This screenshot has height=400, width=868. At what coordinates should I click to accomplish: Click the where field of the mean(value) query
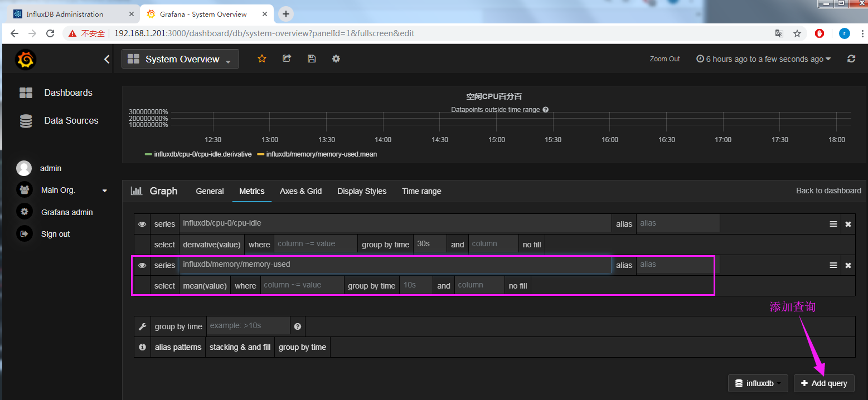[x=302, y=285]
